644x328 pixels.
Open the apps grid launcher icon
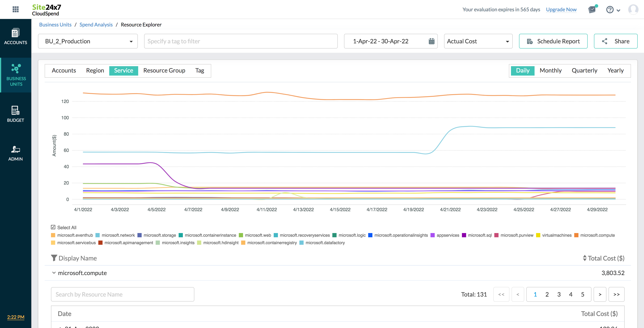tap(16, 9)
